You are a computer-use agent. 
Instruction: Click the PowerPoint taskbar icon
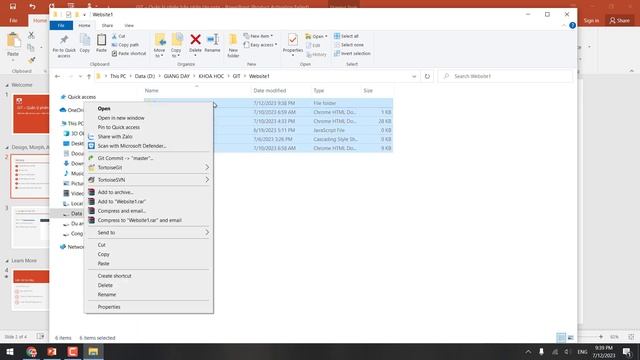pos(52,351)
